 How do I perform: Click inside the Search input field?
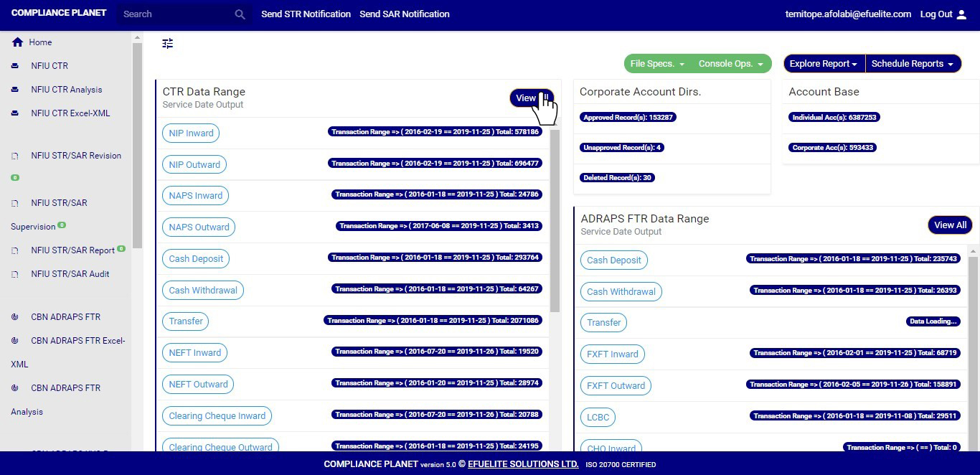coord(176,14)
